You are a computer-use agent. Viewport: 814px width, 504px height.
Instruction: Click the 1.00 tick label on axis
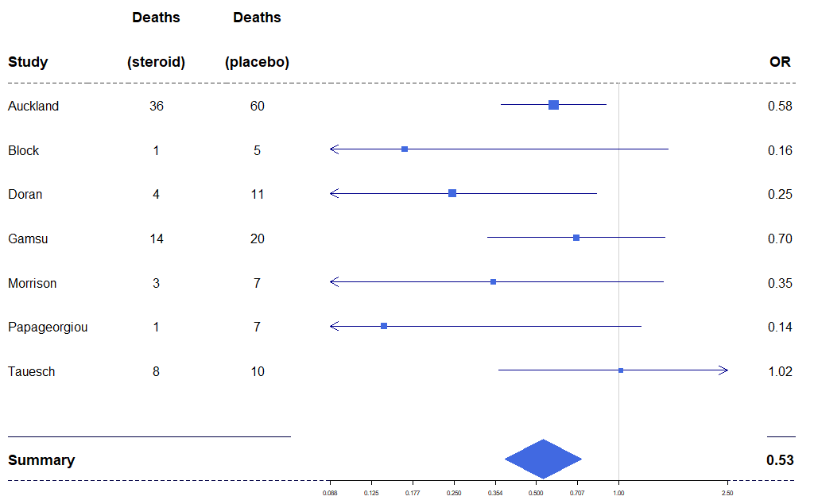click(x=618, y=494)
